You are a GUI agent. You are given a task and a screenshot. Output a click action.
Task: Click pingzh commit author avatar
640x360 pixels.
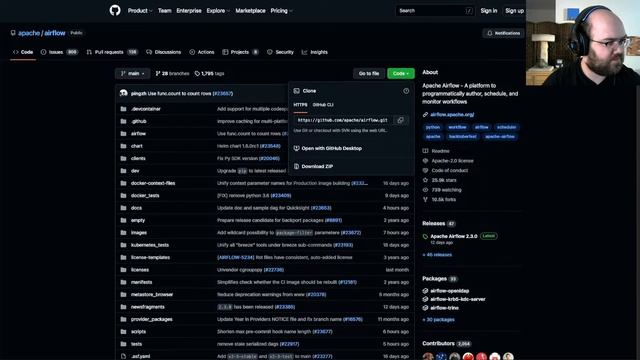coord(124,93)
